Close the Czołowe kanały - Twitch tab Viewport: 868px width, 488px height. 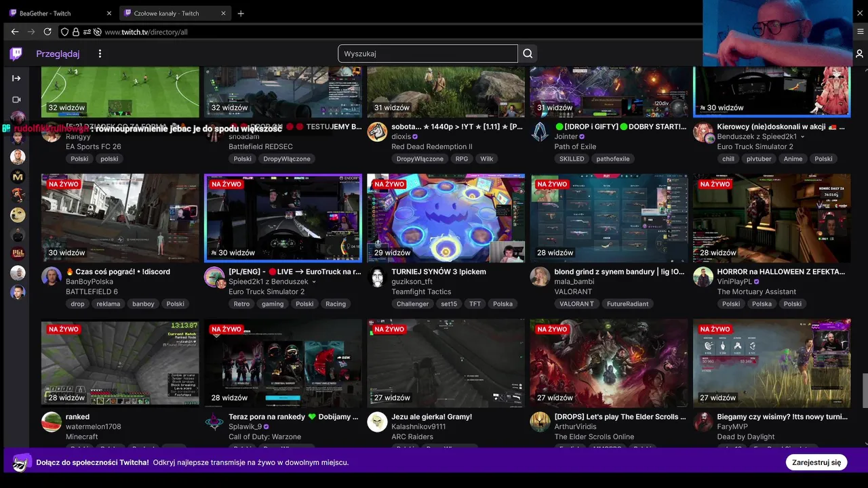tap(224, 14)
